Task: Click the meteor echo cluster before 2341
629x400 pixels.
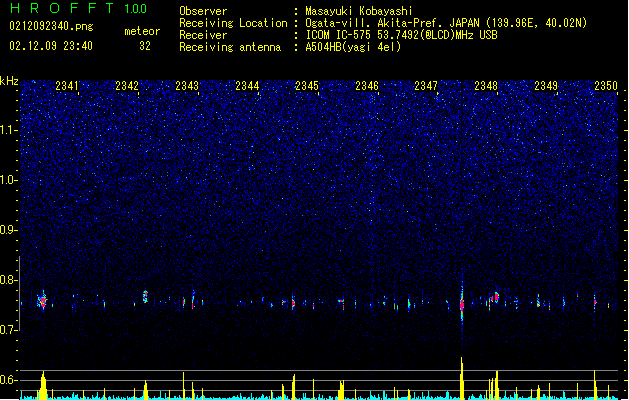Action: point(43,301)
